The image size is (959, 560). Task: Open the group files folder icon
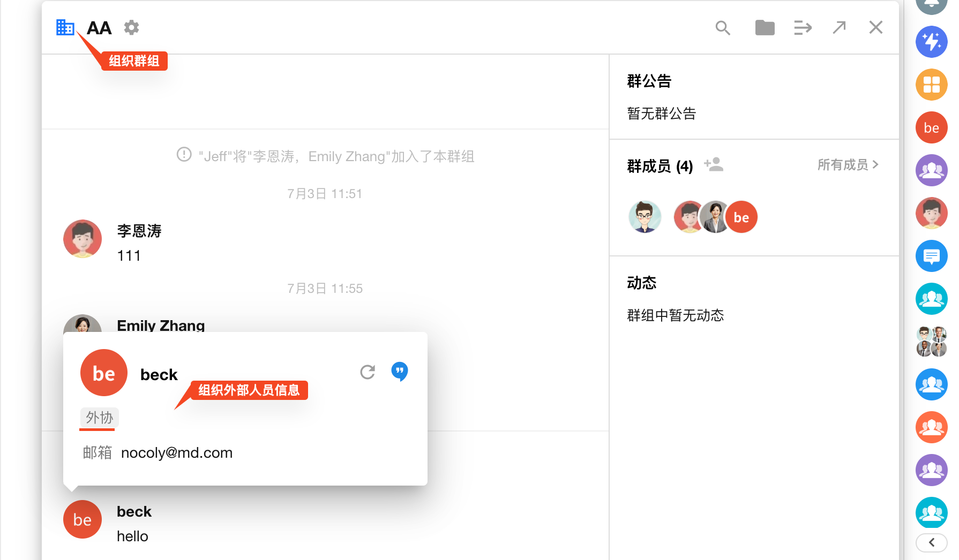coord(765,28)
